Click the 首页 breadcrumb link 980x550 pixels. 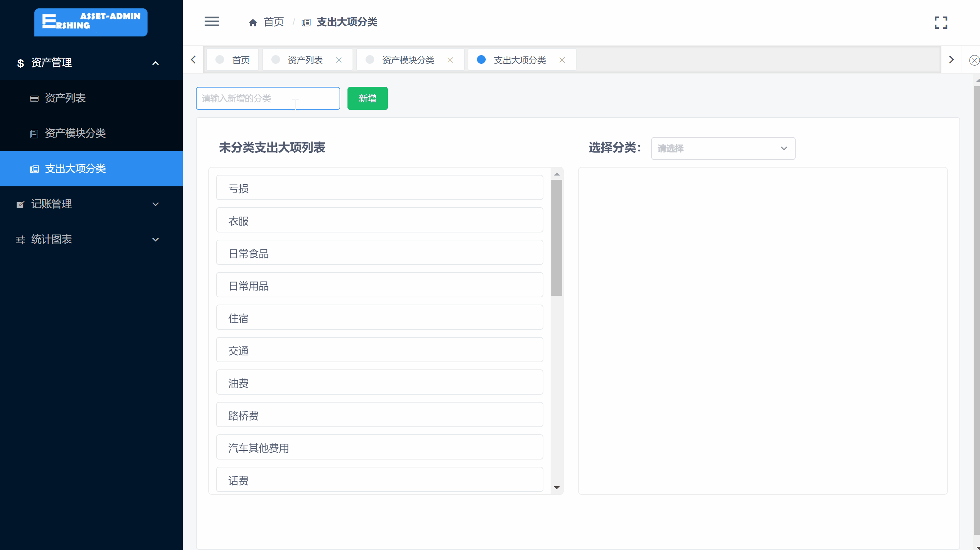pyautogui.click(x=274, y=22)
